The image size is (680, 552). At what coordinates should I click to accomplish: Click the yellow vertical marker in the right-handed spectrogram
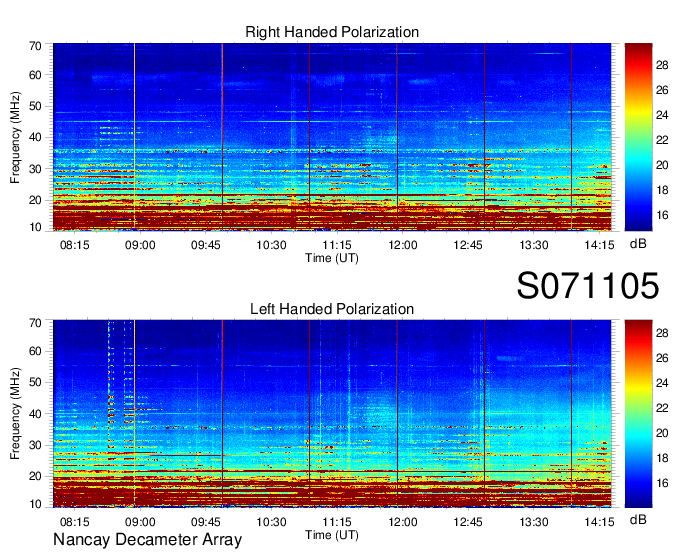pos(134,137)
